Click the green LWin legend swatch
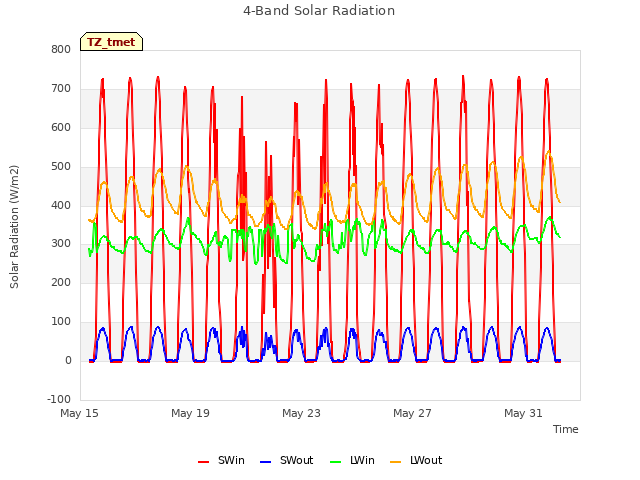This screenshot has width=640, height=480. (x=336, y=462)
